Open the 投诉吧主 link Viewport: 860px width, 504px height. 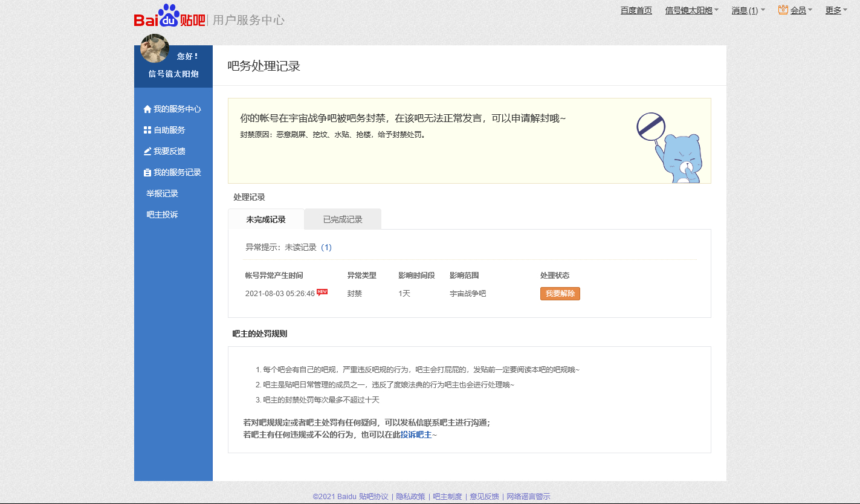pos(416,435)
